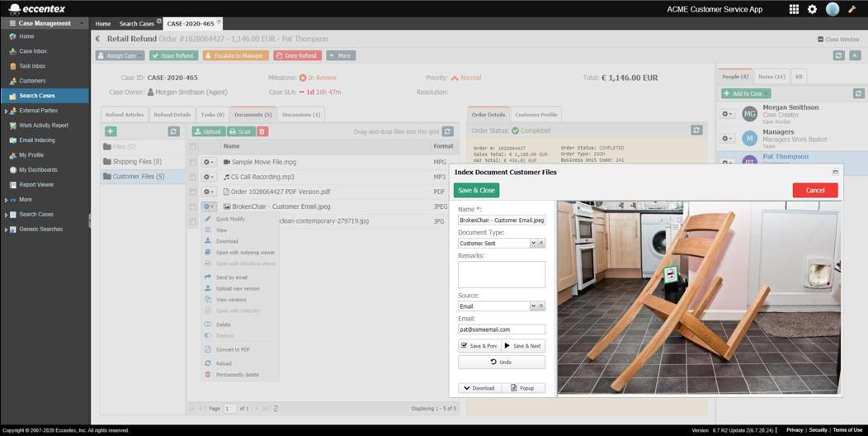Maximize the Index Document dialog
The height and width of the screenshot is (436, 868).
835,173
